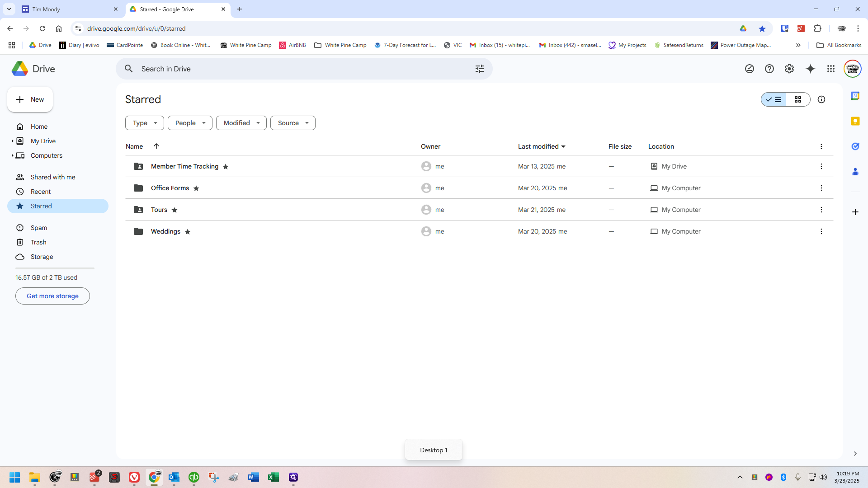
Task: Open the Modified filter dropdown
Action: [241, 123]
